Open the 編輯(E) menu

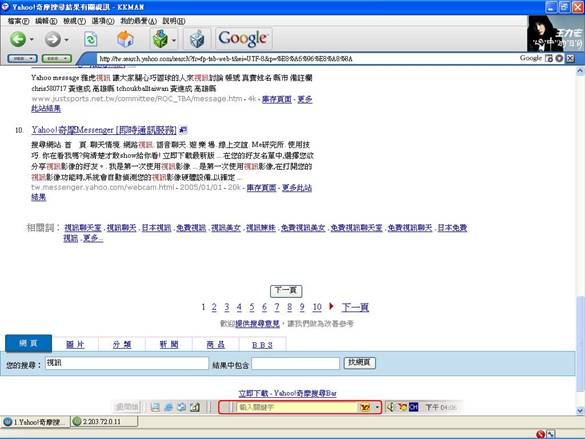point(46,21)
